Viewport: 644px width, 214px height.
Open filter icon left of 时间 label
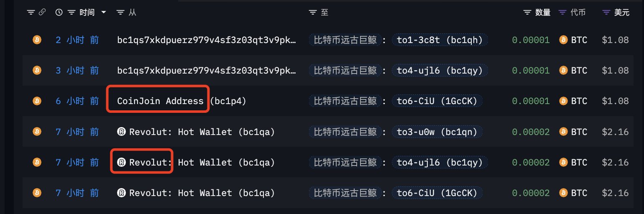pos(72,13)
